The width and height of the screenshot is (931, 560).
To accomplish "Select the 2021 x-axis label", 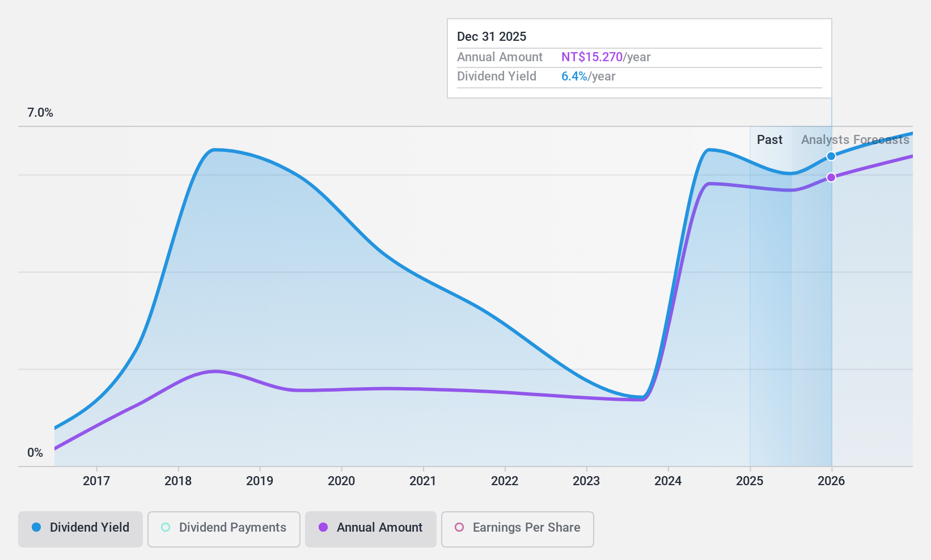I will pos(423,481).
